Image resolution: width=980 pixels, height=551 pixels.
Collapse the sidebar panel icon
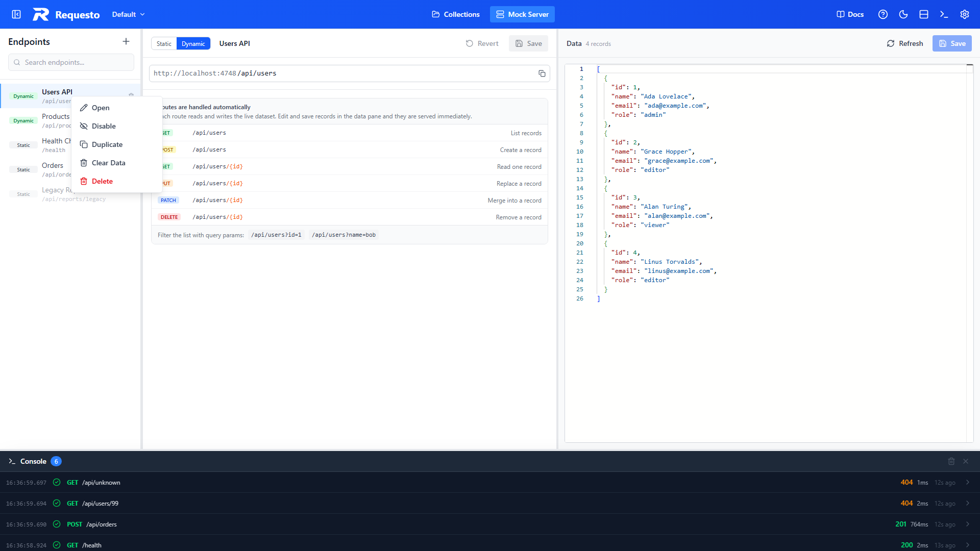[16, 14]
